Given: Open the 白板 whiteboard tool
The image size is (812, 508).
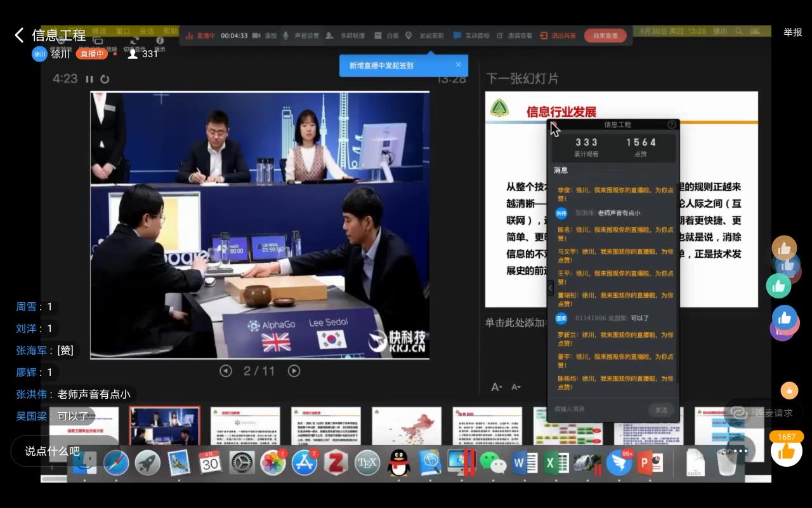Looking at the screenshot, I should [x=387, y=36].
